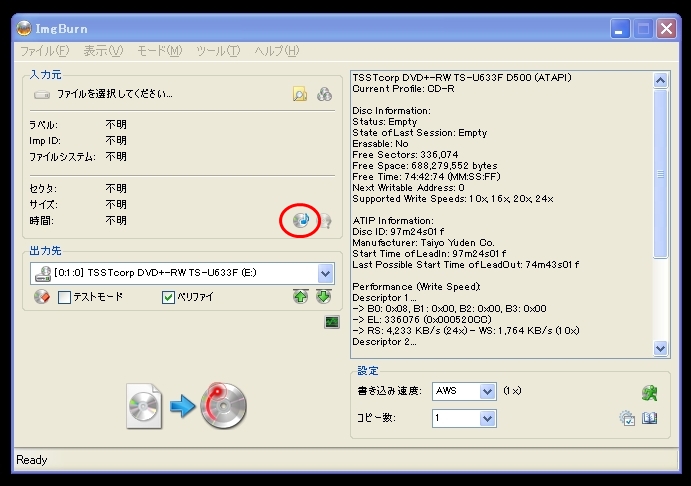Click the browse for folder icon

pos(324,94)
